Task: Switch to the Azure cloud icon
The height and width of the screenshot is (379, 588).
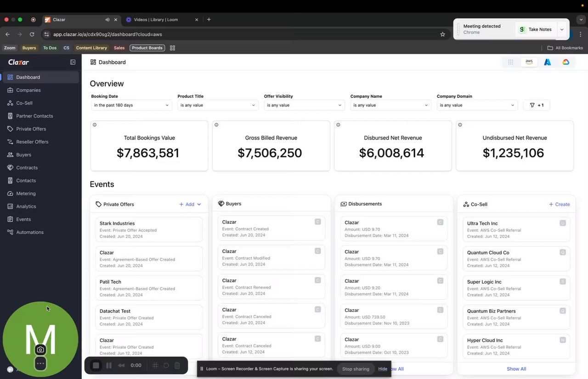Action: point(548,62)
